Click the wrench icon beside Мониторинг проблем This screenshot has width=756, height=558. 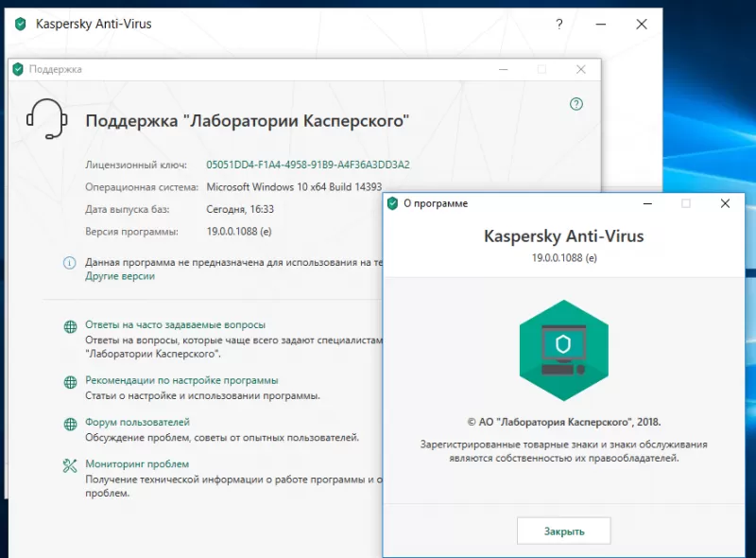(70, 464)
